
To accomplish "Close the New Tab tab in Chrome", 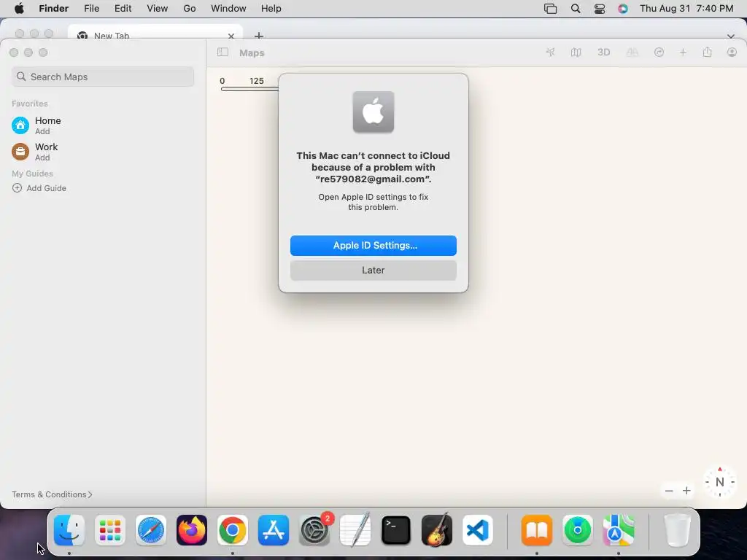I will tap(231, 36).
